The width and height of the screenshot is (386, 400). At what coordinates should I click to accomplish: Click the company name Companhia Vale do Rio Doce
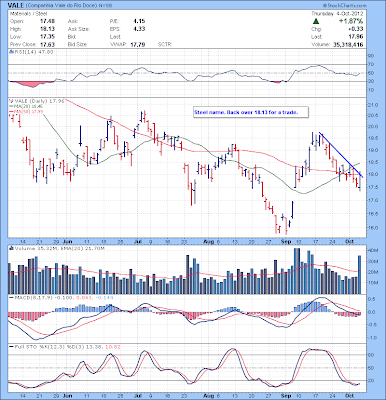click(x=61, y=6)
